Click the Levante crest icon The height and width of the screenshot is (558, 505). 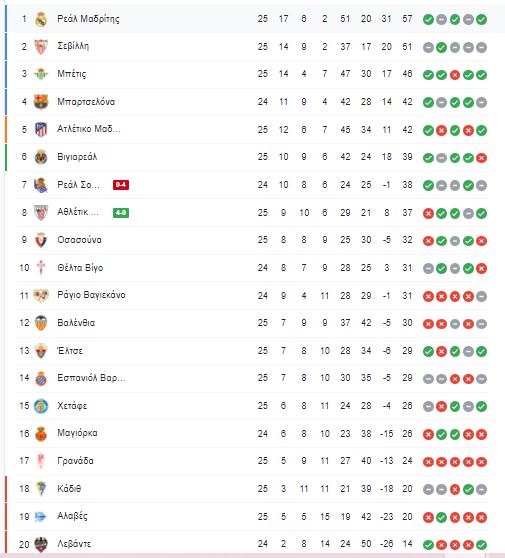coord(41,544)
